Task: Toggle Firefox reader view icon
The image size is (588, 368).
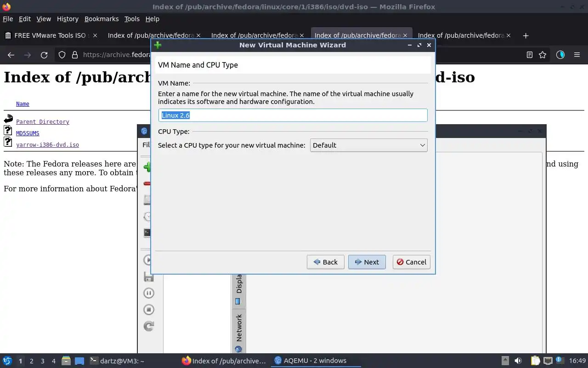Action: pos(529,55)
